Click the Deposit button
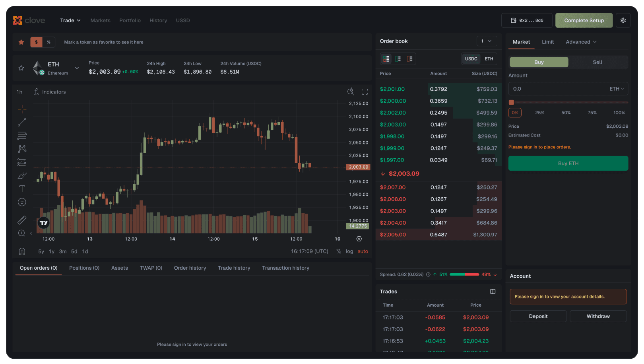 pyautogui.click(x=538, y=316)
